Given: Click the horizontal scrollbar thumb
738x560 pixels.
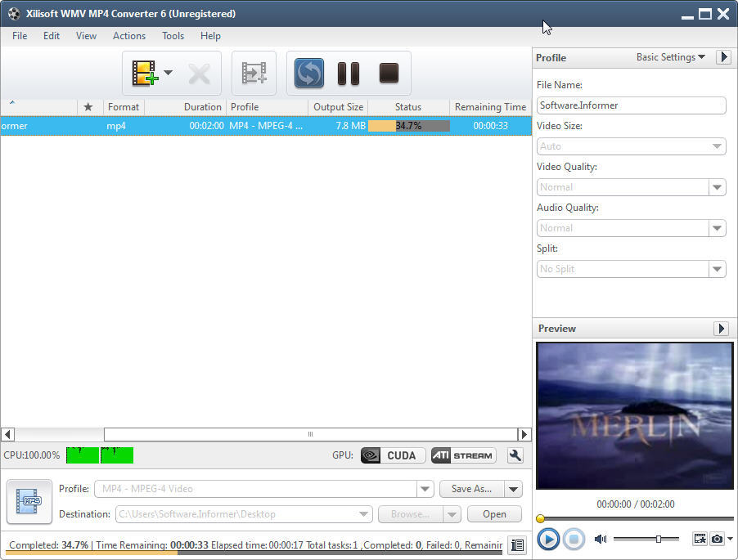Looking at the screenshot, I should 311,434.
